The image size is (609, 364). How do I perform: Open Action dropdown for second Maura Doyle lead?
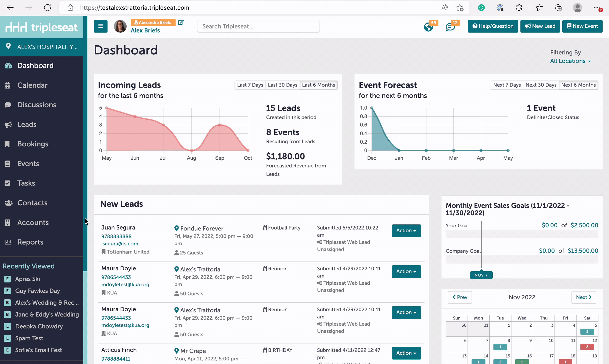click(406, 312)
